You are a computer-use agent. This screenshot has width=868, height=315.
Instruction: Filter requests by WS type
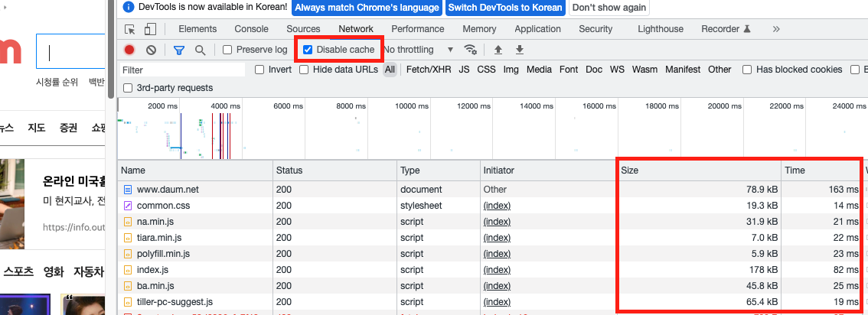click(x=617, y=70)
